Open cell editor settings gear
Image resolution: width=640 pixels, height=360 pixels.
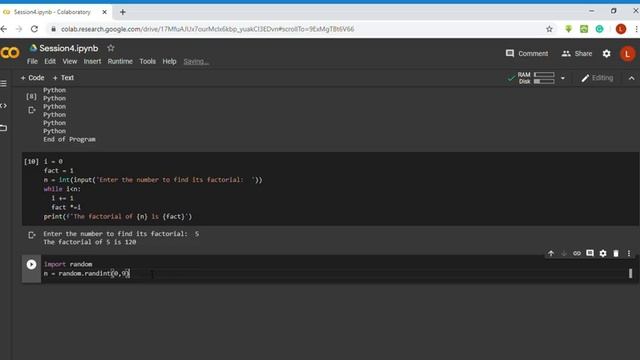(603, 253)
